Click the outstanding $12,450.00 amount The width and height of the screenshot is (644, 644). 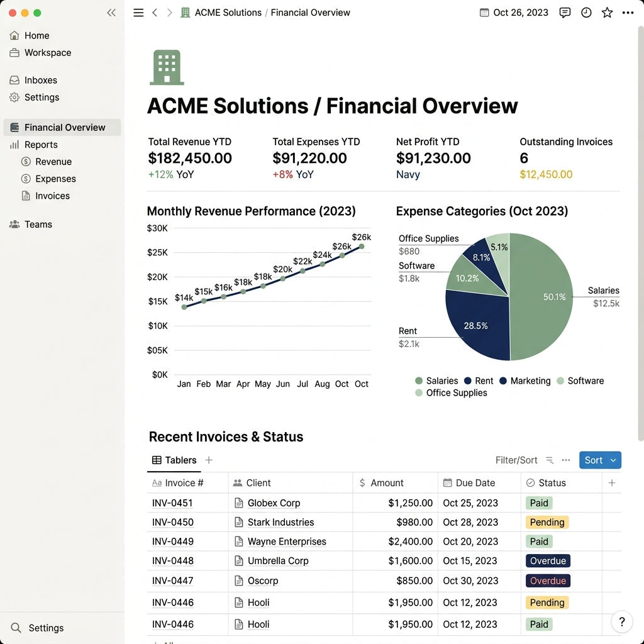546,175
